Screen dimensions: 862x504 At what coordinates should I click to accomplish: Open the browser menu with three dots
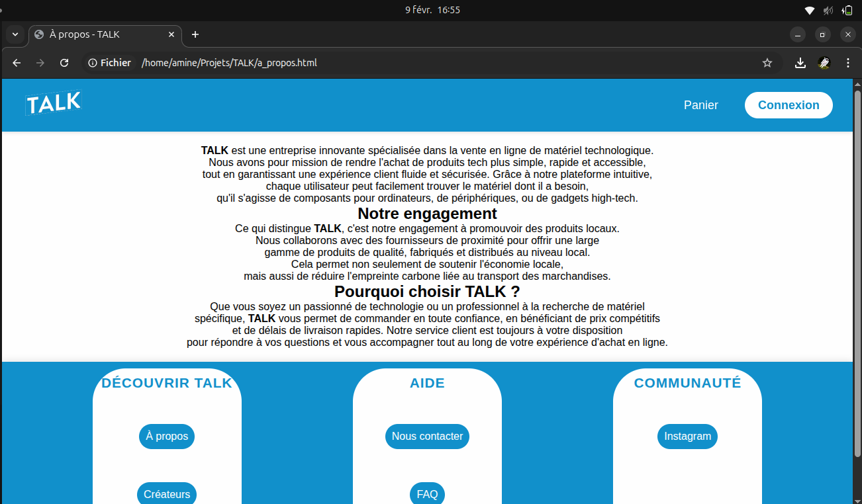coord(848,63)
